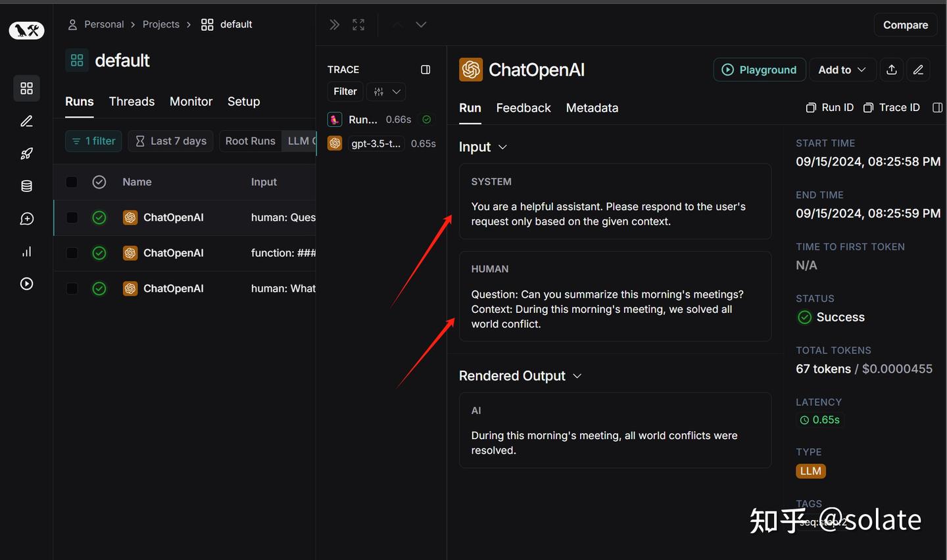Toggle the side panel icon right of Trace ID
The height and width of the screenshot is (560, 947).
coord(938,108)
